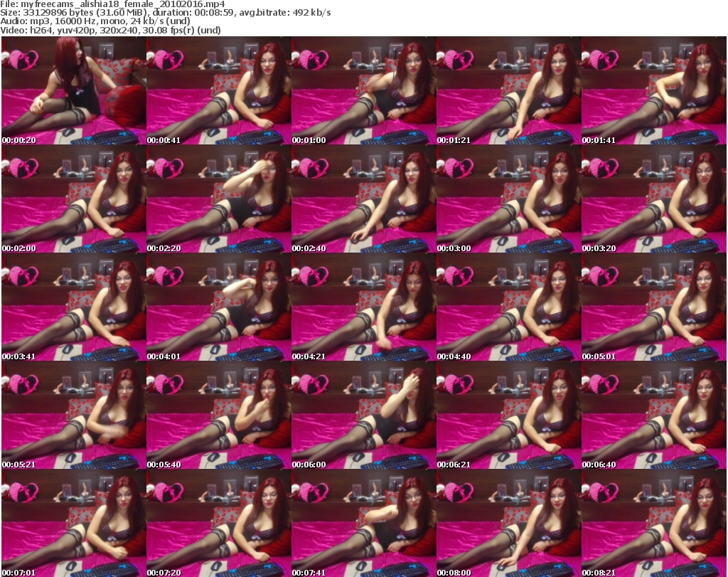Open the frame stamped 00:01:00
The width and height of the screenshot is (728, 577).
(x=363, y=90)
